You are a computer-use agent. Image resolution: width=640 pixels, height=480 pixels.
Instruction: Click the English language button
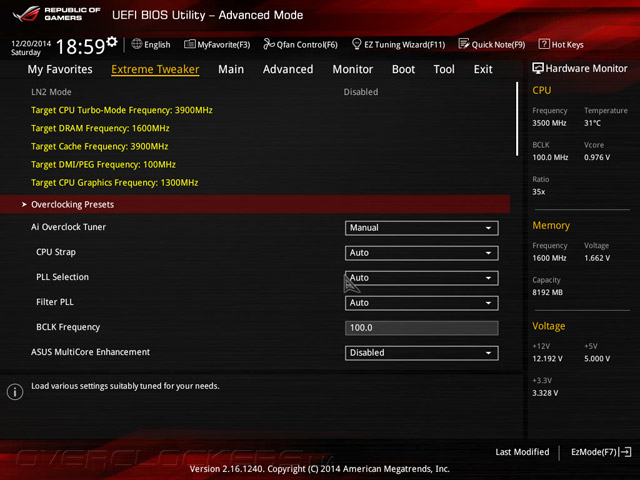(151, 44)
